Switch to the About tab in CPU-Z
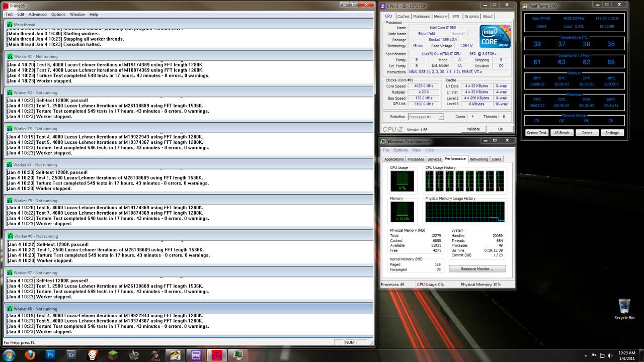 [488, 16]
